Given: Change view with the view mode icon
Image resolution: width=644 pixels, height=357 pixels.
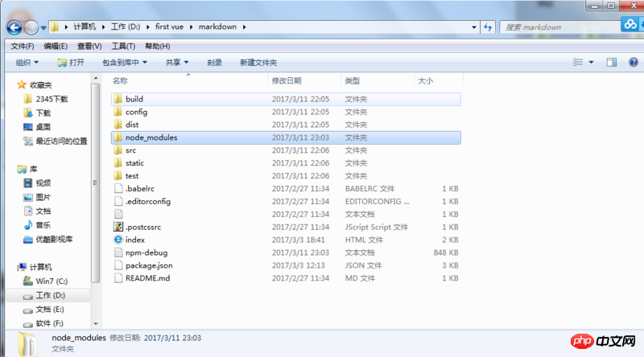Looking at the screenshot, I should pos(578,62).
